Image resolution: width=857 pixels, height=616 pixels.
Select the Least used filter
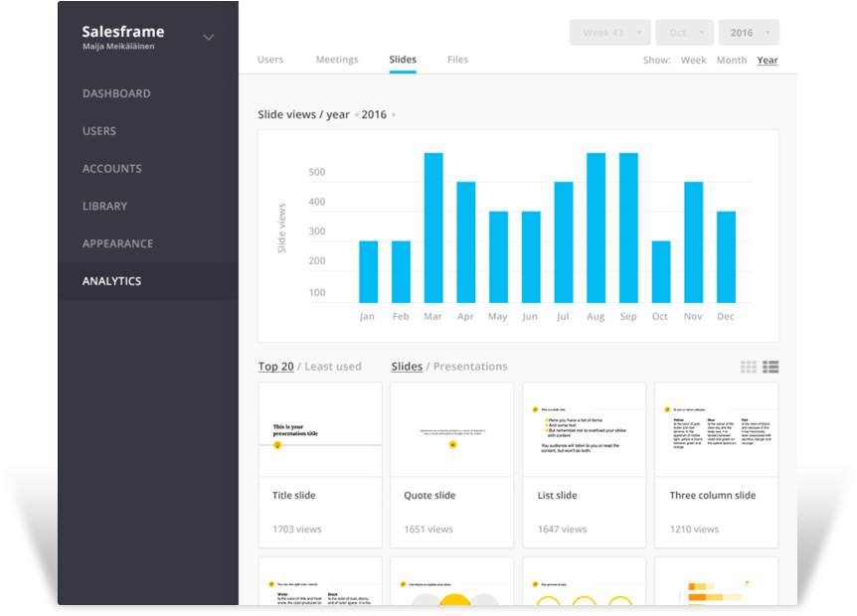click(333, 367)
